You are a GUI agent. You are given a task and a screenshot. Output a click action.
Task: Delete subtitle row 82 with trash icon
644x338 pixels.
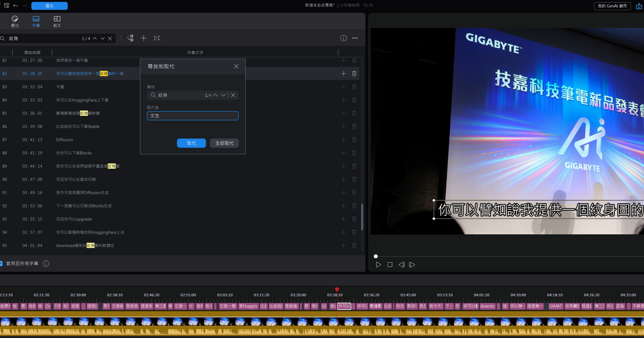pyautogui.click(x=354, y=74)
